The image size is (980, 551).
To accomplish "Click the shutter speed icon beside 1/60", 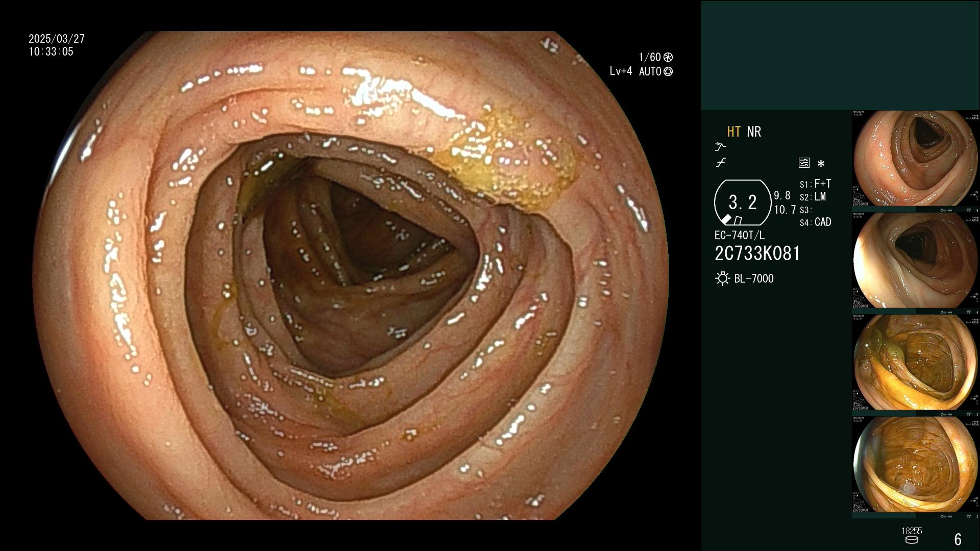I will (668, 57).
